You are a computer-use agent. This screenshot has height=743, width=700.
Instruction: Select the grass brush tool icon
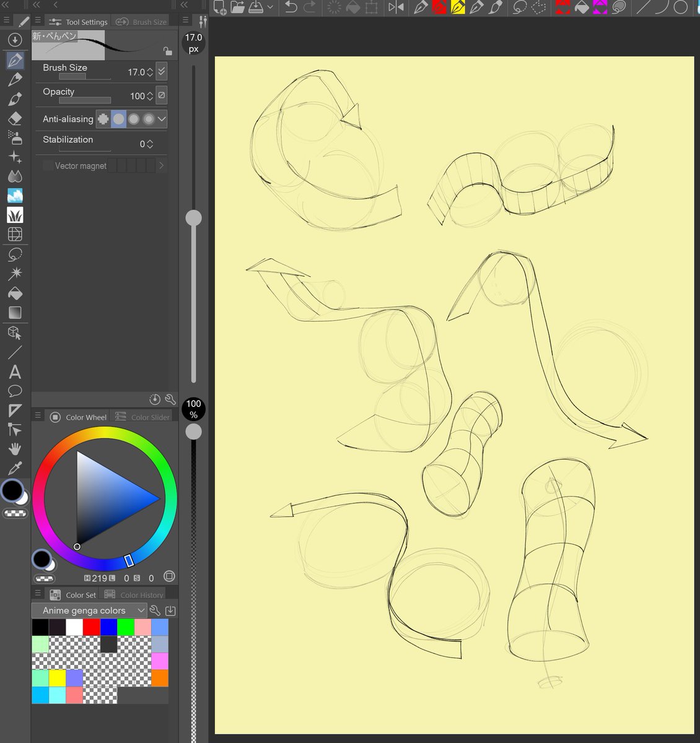15,215
